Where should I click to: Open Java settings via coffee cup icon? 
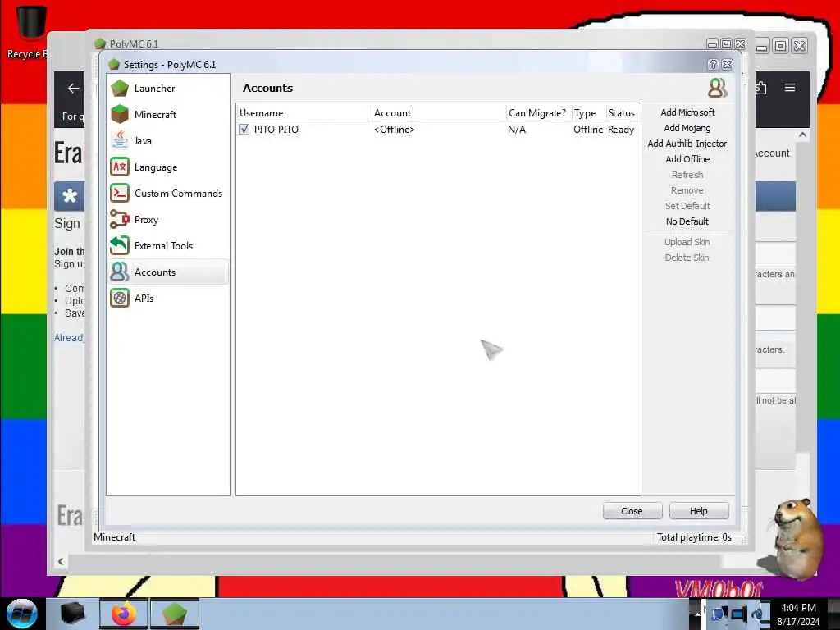[120, 141]
